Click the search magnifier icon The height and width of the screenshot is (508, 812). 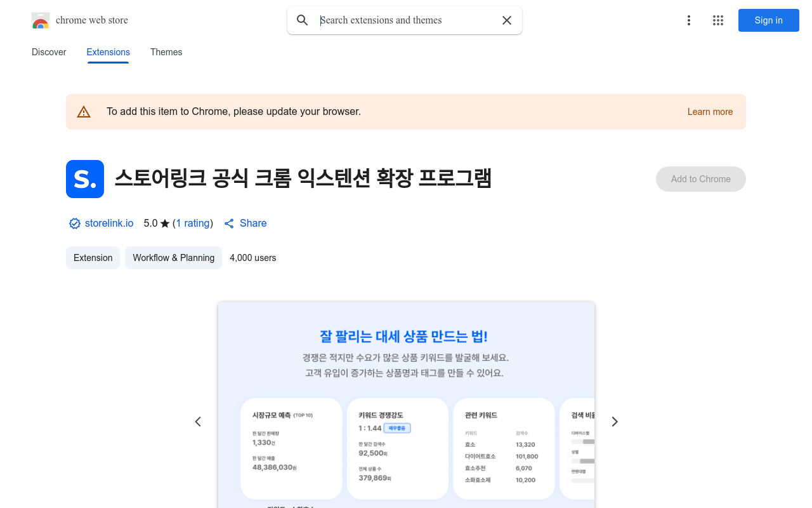[303, 20]
